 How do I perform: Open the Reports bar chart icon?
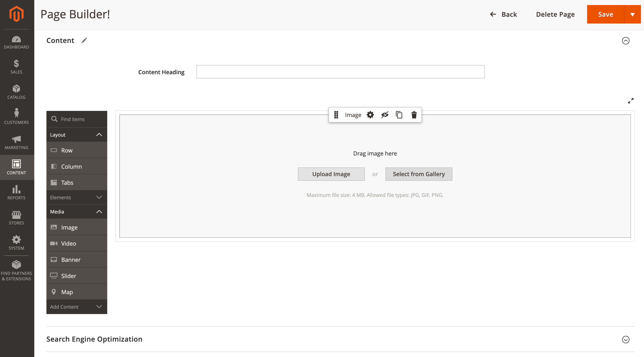17,189
